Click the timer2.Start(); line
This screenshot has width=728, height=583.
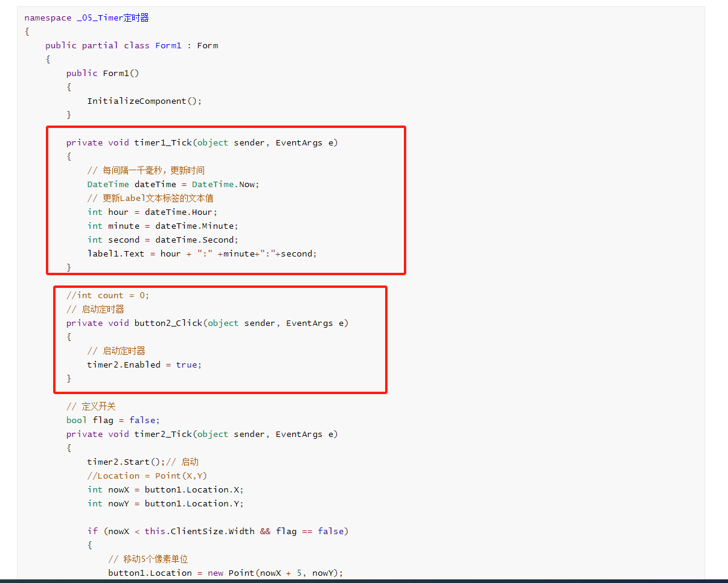click(143, 462)
